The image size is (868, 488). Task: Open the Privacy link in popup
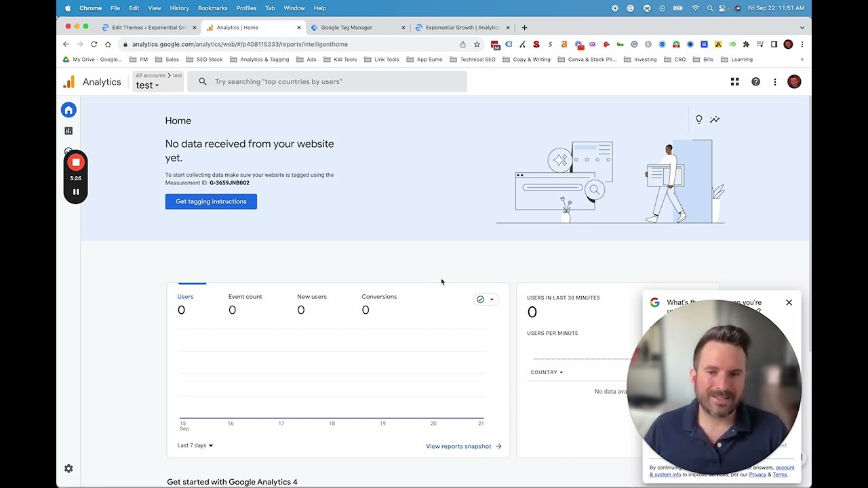757,474
